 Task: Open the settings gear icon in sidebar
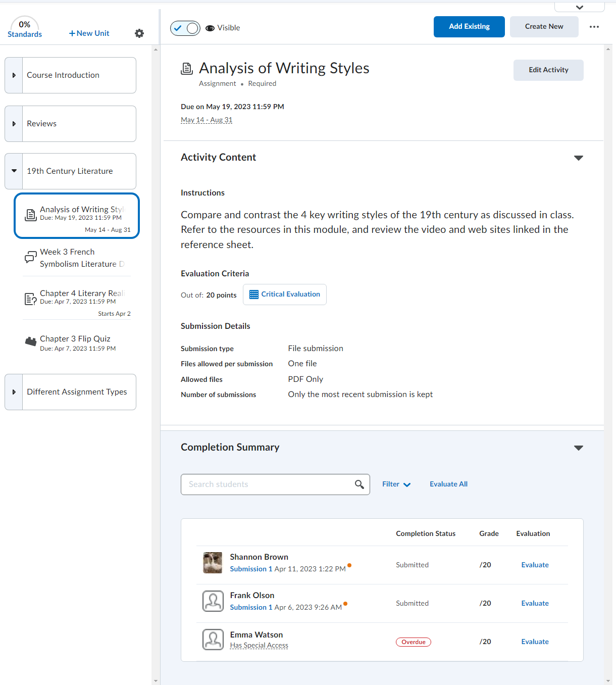[x=139, y=33]
